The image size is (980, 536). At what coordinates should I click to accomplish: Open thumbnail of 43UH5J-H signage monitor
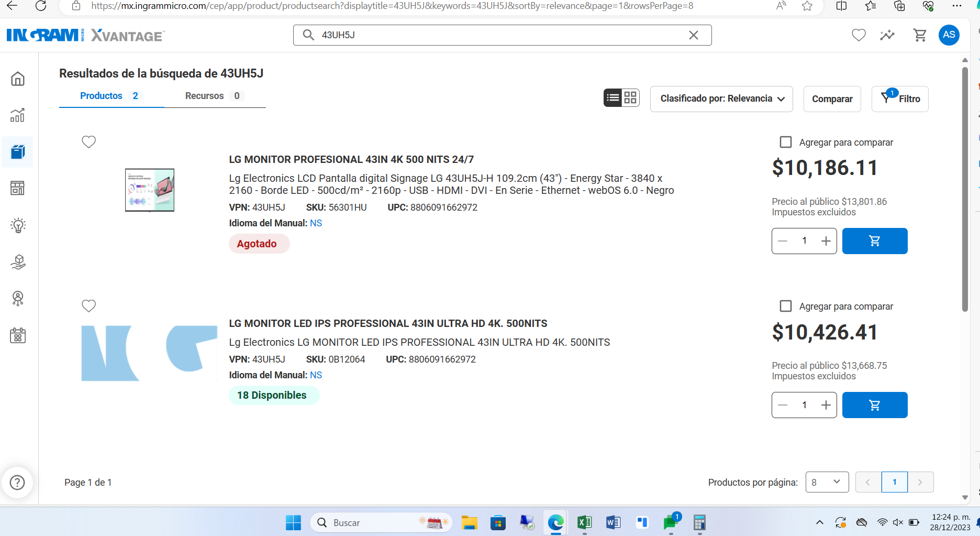150,190
